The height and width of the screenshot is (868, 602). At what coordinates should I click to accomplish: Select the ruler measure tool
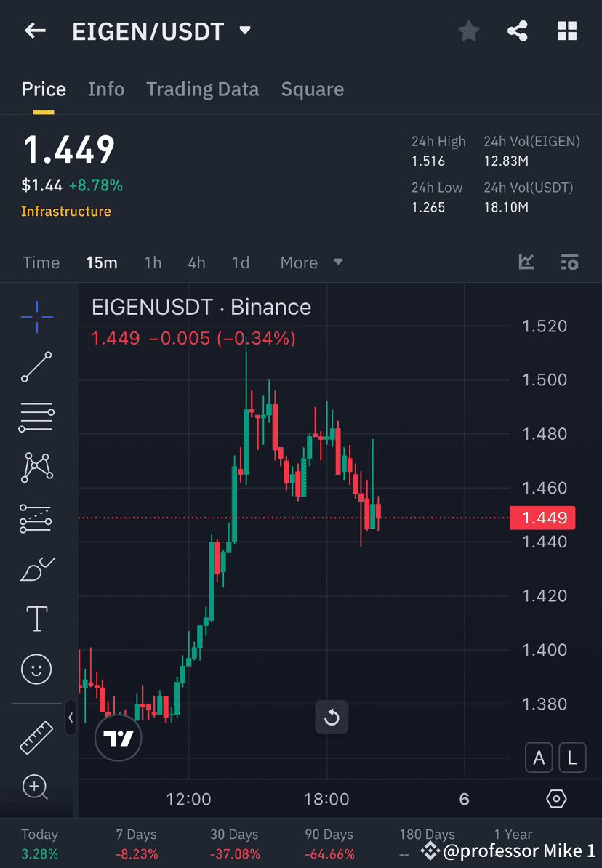click(36, 736)
